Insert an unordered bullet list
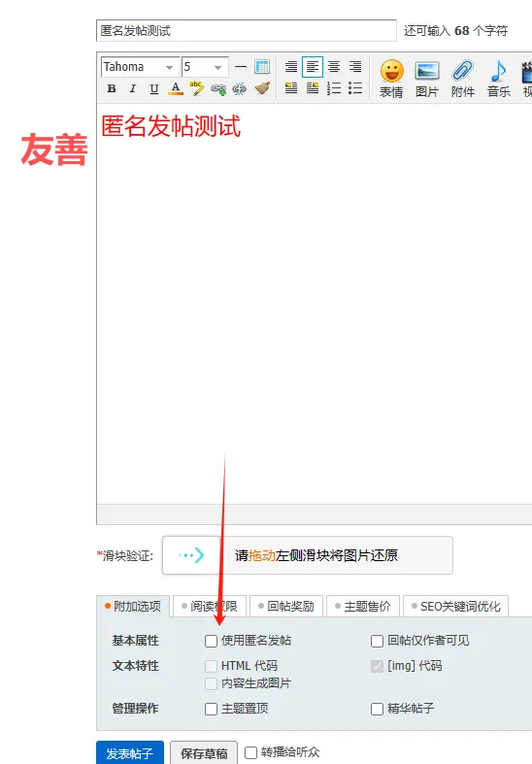The height and width of the screenshot is (764, 532). [355, 88]
